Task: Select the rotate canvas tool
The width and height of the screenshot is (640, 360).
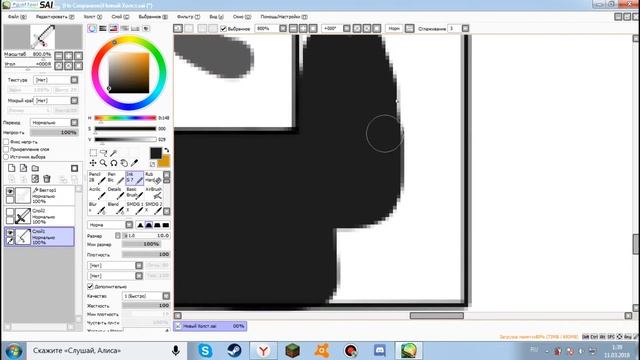Action: pos(113,163)
